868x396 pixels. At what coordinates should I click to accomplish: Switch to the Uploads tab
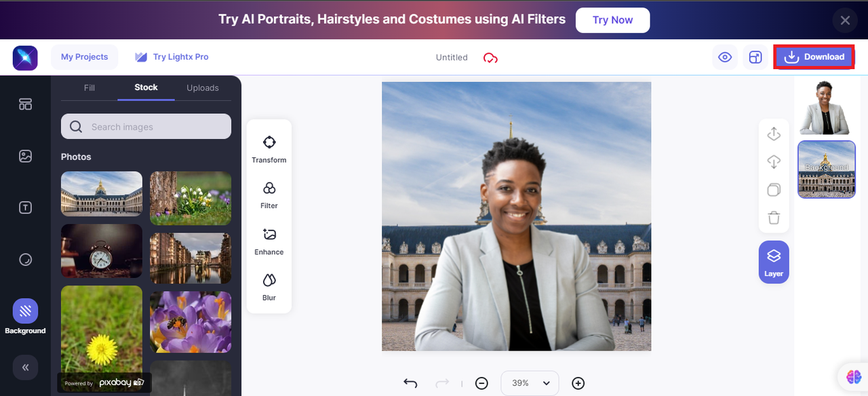203,87
